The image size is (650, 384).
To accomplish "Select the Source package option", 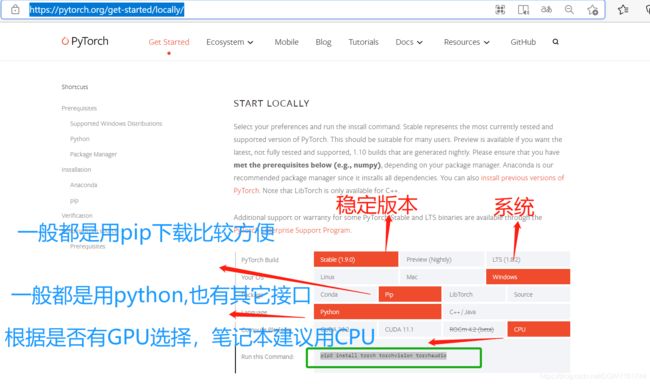I will (538, 294).
